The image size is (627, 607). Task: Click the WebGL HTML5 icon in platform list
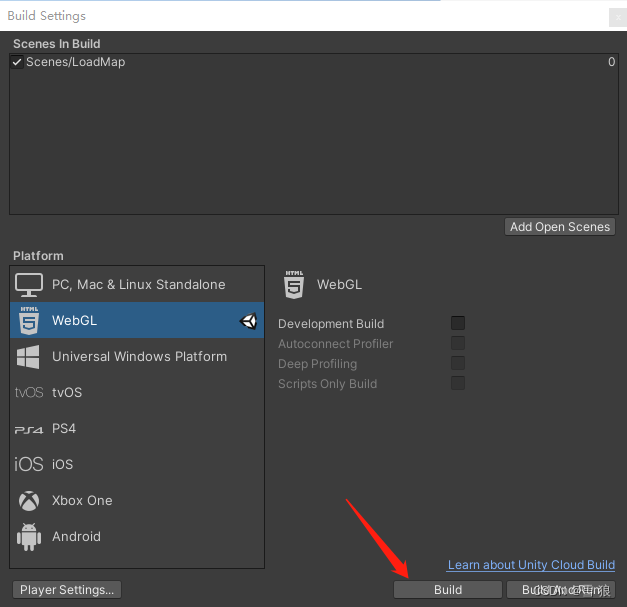[29, 320]
